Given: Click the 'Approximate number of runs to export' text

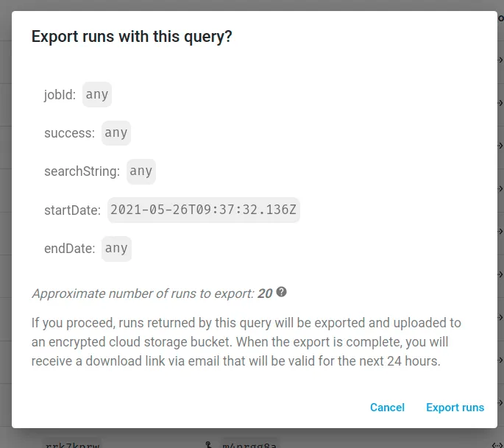Looking at the screenshot, I should tap(143, 294).
